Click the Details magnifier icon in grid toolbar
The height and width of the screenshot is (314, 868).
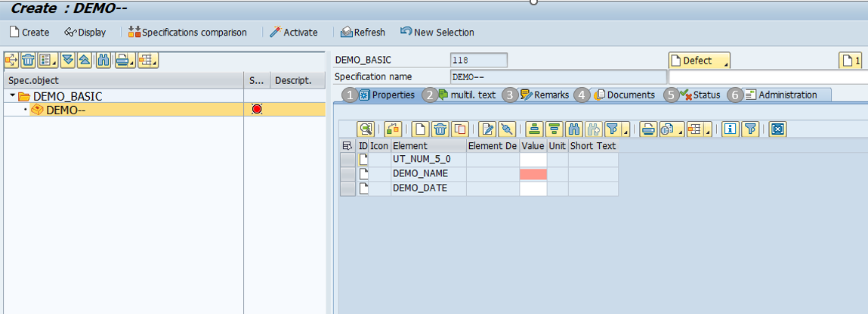[x=366, y=129]
